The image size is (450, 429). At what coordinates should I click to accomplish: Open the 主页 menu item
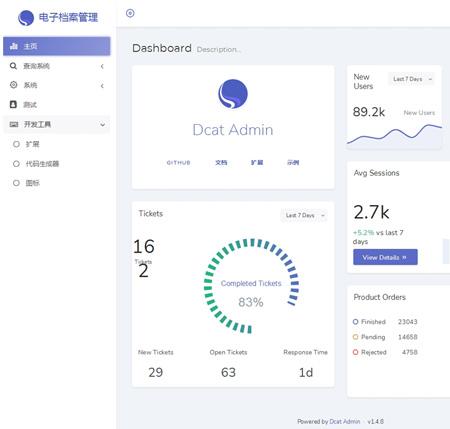coord(57,46)
